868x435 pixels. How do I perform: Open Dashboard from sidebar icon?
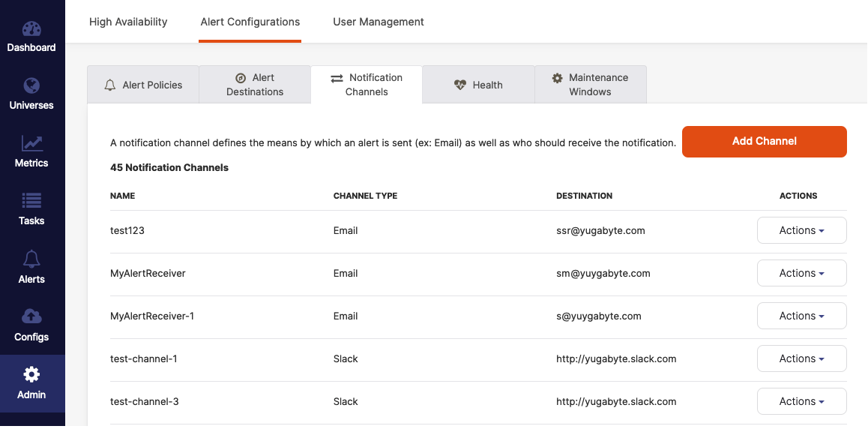31,29
